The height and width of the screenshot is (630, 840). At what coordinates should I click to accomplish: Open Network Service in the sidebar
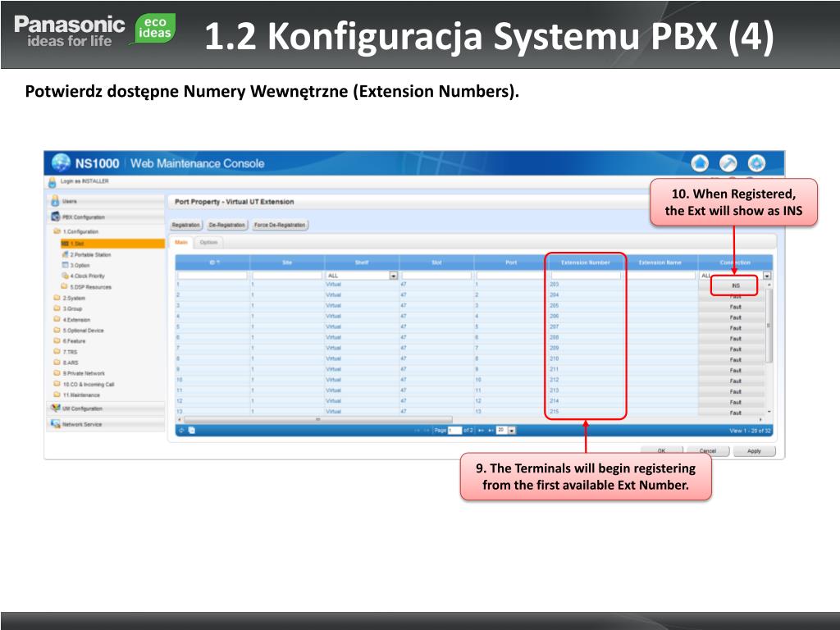tap(107, 424)
